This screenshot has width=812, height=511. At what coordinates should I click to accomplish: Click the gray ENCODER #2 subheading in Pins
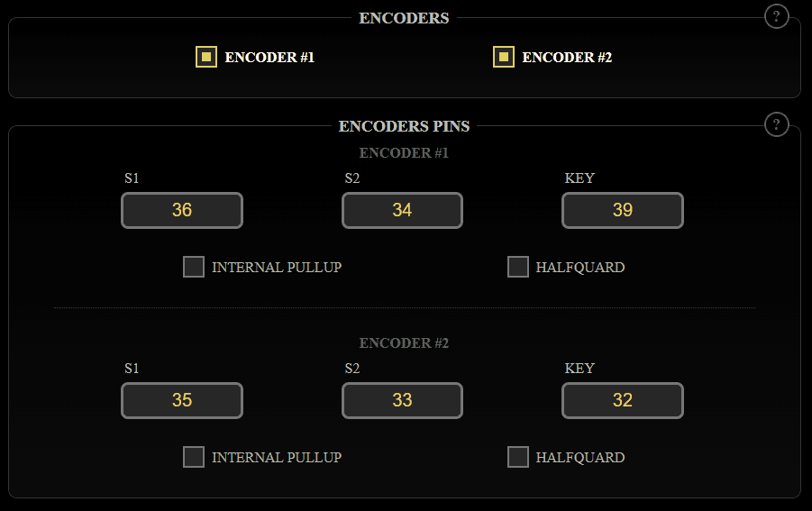click(x=404, y=343)
